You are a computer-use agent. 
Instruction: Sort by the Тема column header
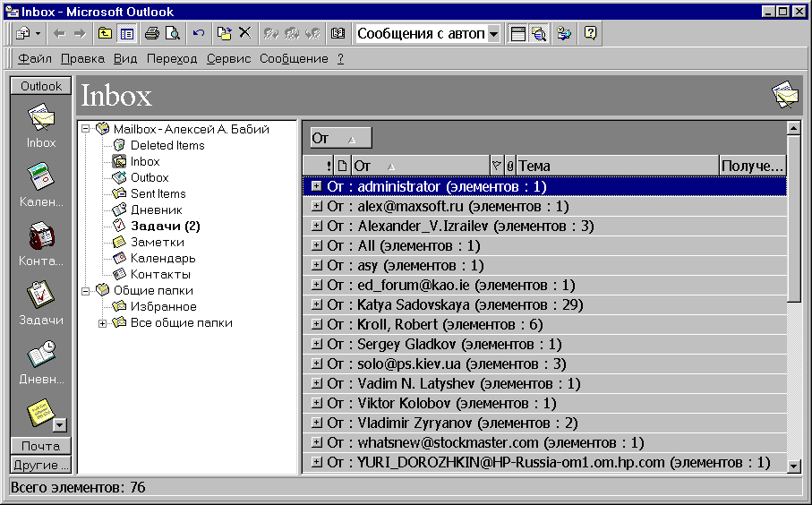click(618, 166)
